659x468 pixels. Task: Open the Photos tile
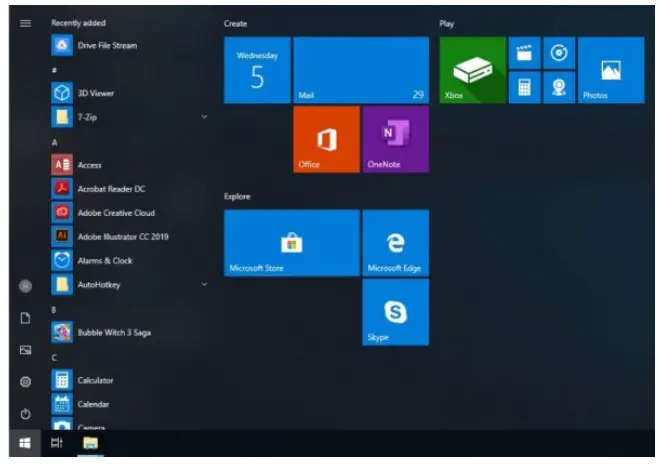click(611, 70)
